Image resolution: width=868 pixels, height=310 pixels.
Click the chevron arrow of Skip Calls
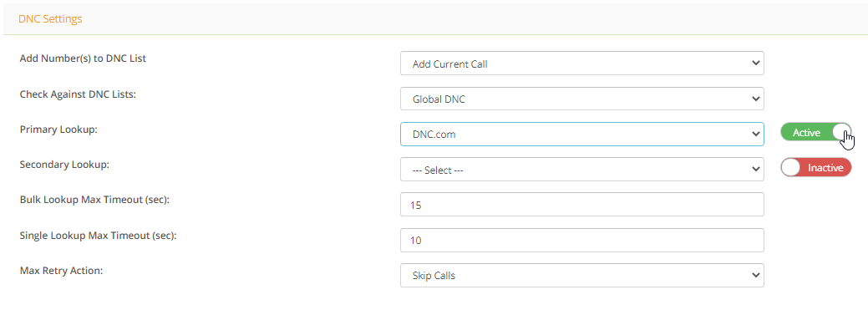click(755, 275)
